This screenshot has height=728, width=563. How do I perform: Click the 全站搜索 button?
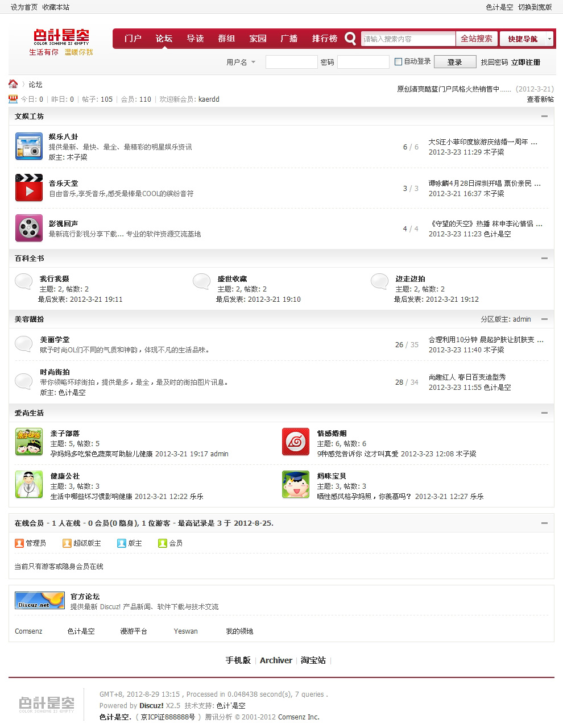pyautogui.click(x=477, y=39)
